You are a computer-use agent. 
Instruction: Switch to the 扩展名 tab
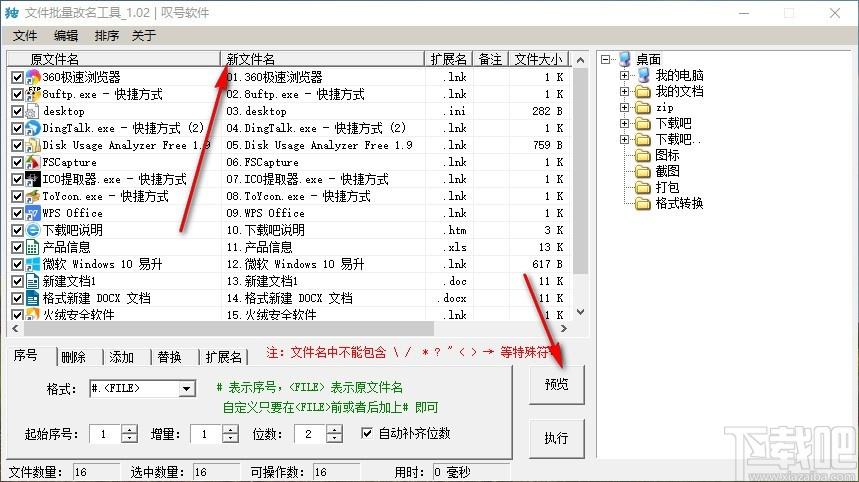click(223, 357)
